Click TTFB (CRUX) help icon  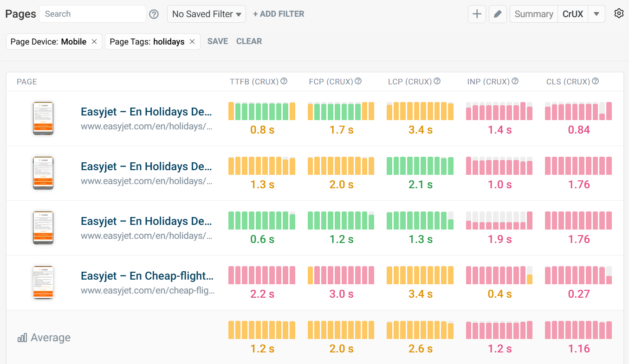pos(284,81)
